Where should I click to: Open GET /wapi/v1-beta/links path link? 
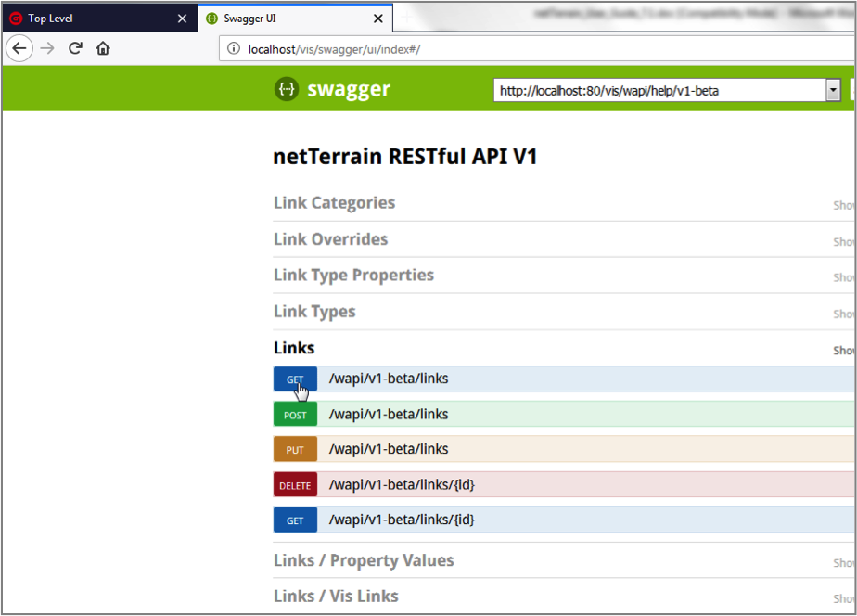coord(389,379)
